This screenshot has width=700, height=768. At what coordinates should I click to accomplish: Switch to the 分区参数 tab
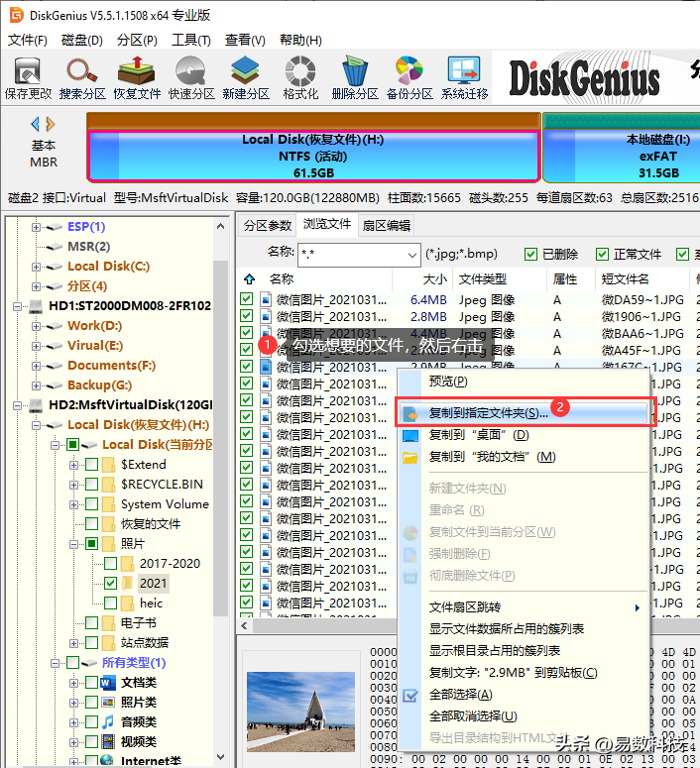tap(268, 225)
